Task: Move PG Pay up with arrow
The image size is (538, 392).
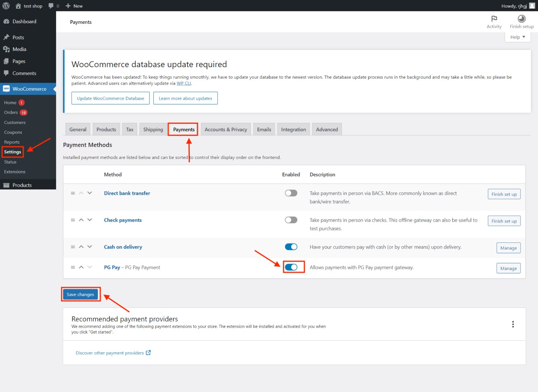Action: click(x=81, y=267)
